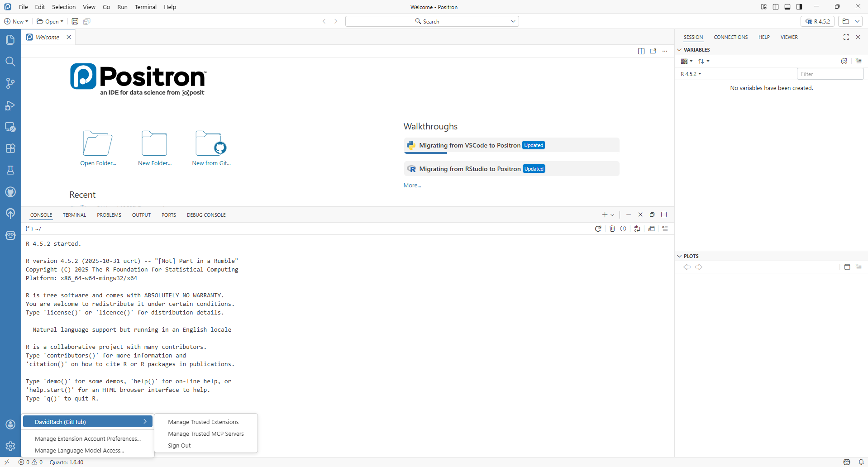
Task: Open the Explorer view in activity bar
Action: pyautogui.click(x=10, y=40)
